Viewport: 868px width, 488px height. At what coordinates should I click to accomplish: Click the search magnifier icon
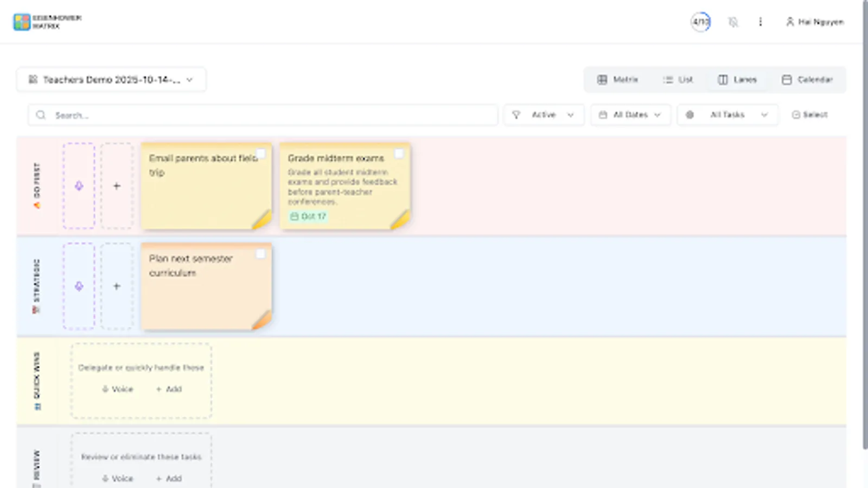tap(41, 114)
